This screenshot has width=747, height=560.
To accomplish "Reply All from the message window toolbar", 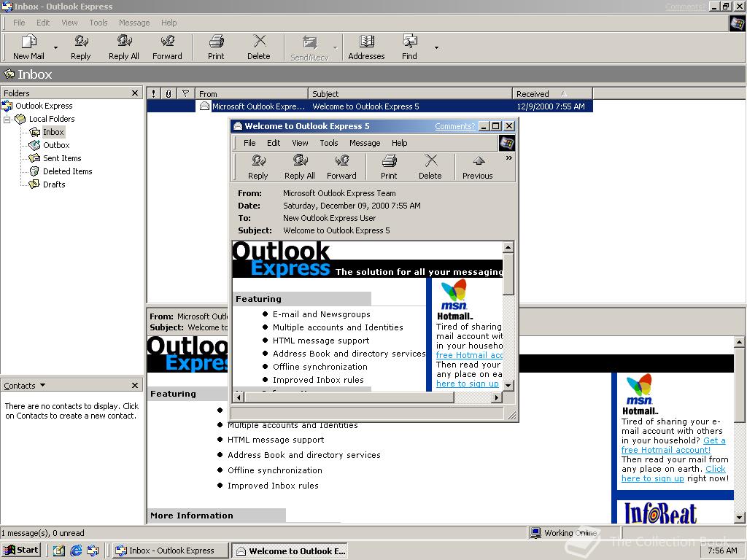I will point(300,167).
